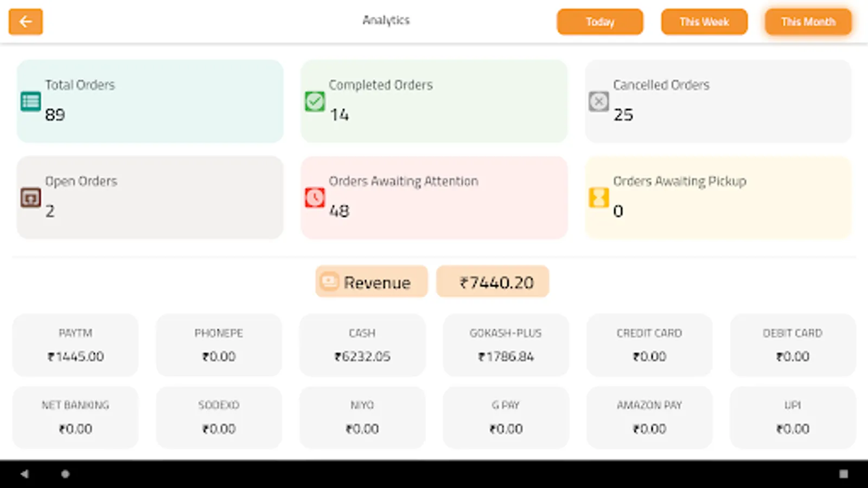Select the GOKASH-PLUS payment card
868x488 pixels.
[506, 345]
